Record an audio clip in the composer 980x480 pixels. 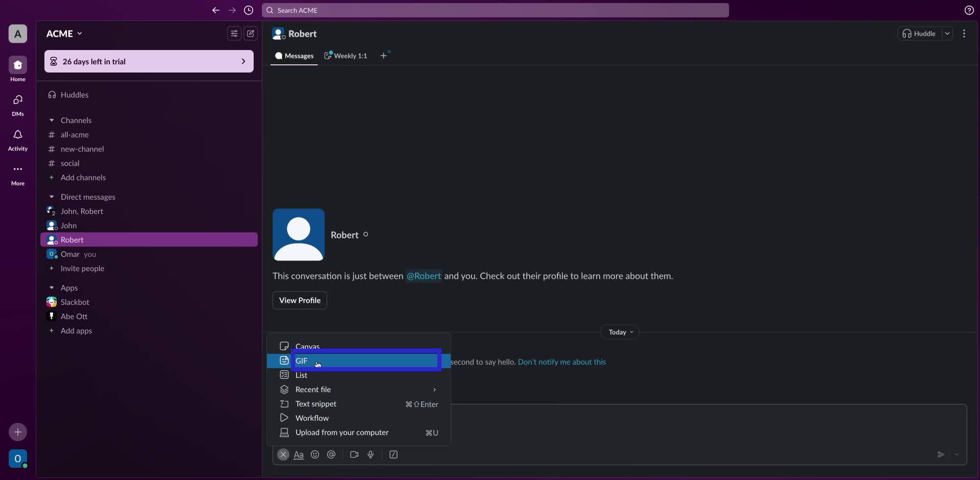[x=371, y=454]
